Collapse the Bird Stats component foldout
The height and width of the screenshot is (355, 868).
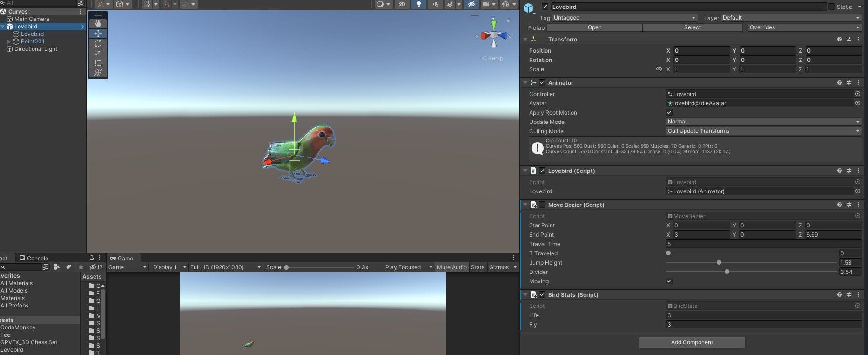coord(525,294)
